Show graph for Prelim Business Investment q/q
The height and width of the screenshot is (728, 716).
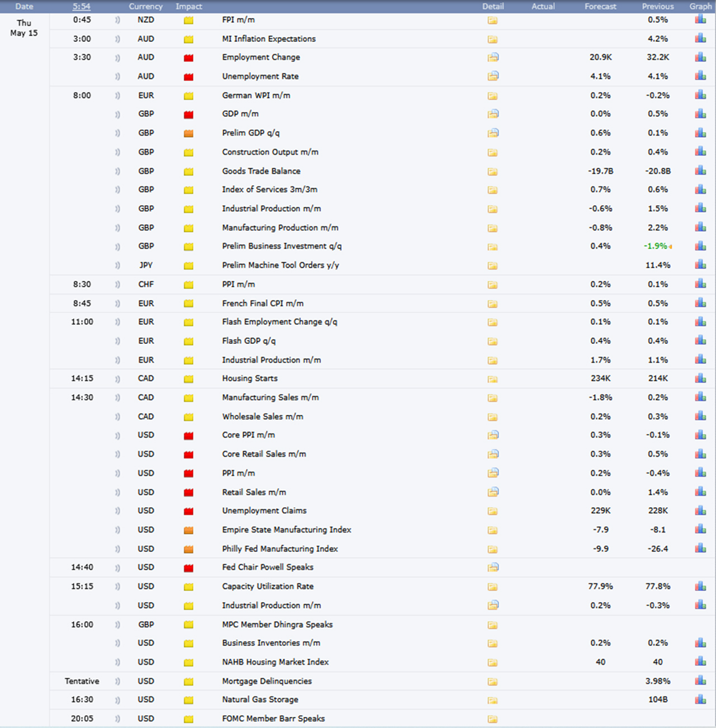tap(700, 246)
